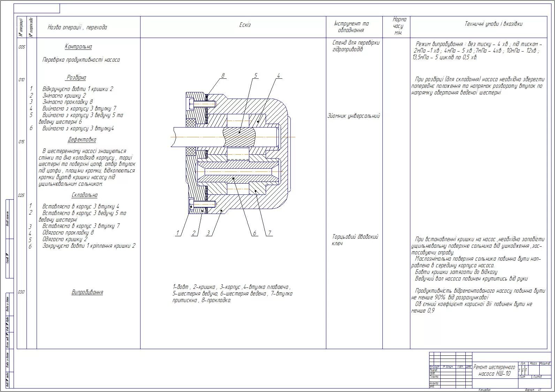This screenshot has height=392, width=555.
Task: Click operation number '010'
Action: pos(22,80)
